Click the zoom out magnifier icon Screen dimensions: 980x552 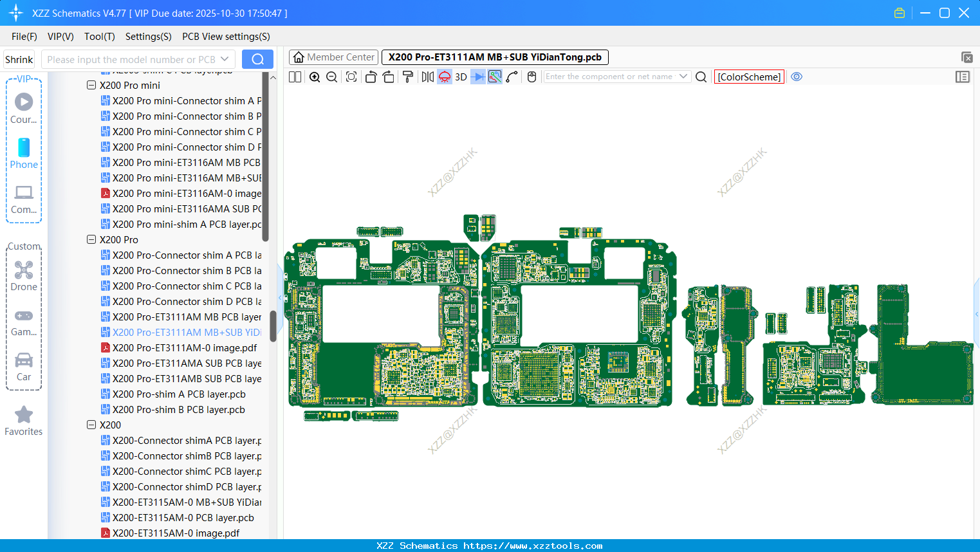coord(332,77)
